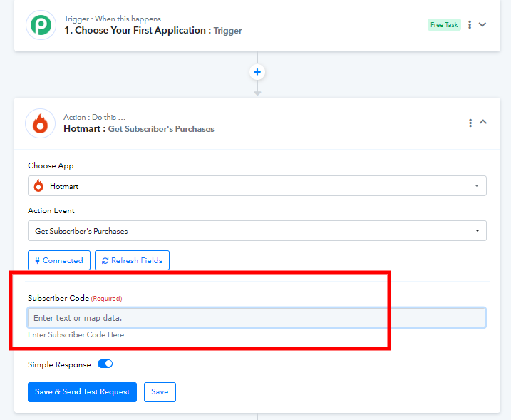The height and width of the screenshot is (420, 511).
Task: Toggle the Simple Response switch
Action: point(105,364)
